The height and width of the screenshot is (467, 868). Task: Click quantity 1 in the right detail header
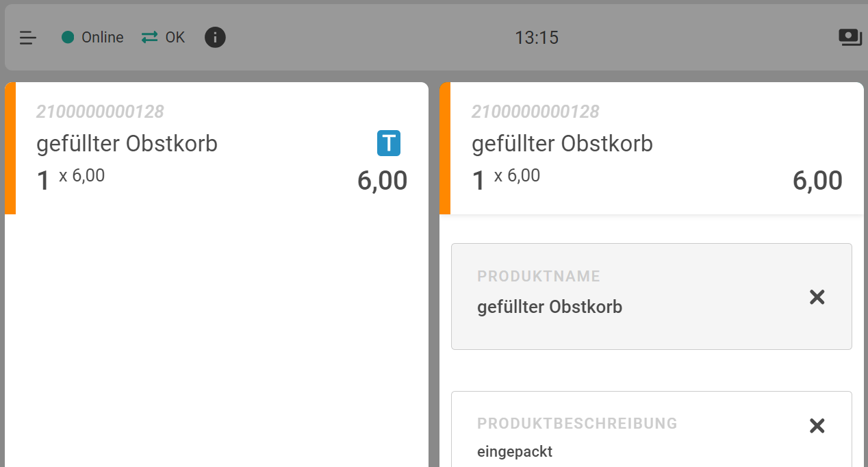(478, 181)
